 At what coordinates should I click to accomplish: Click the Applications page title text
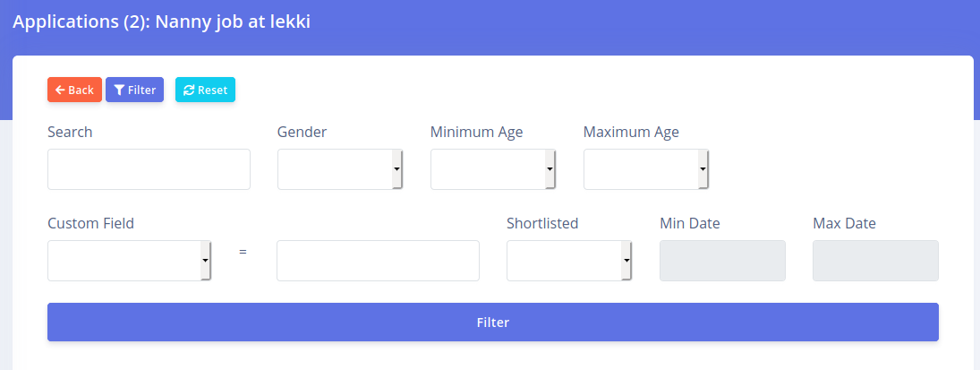[161, 22]
